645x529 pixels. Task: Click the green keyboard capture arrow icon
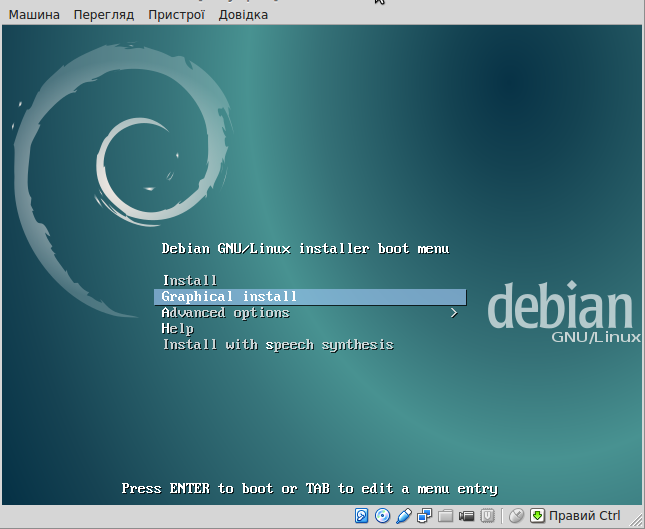537,516
